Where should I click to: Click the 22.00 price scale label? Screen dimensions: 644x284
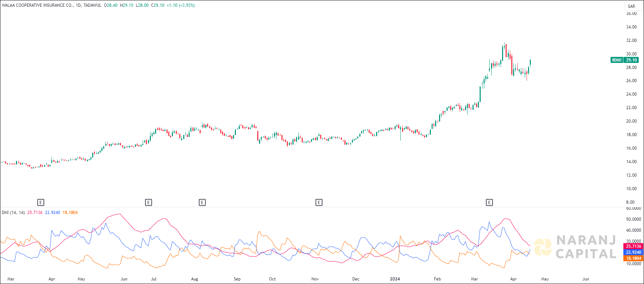coord(632,108)
